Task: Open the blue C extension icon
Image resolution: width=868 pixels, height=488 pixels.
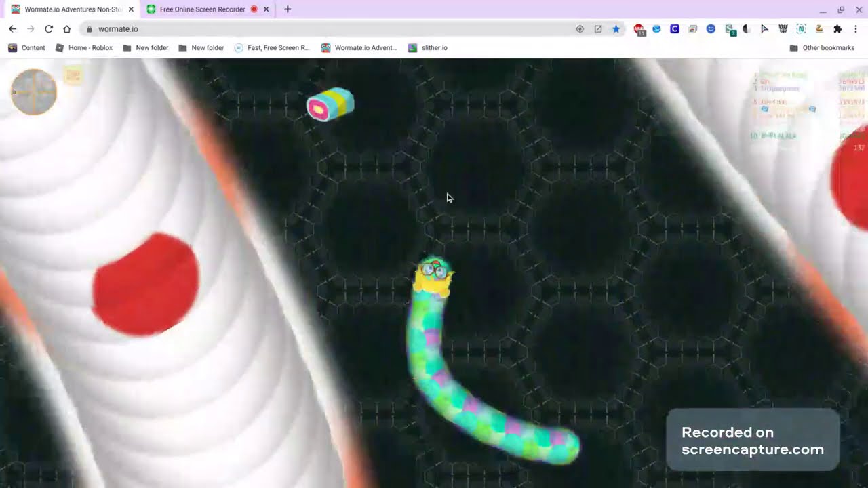Action: (675, 29)
